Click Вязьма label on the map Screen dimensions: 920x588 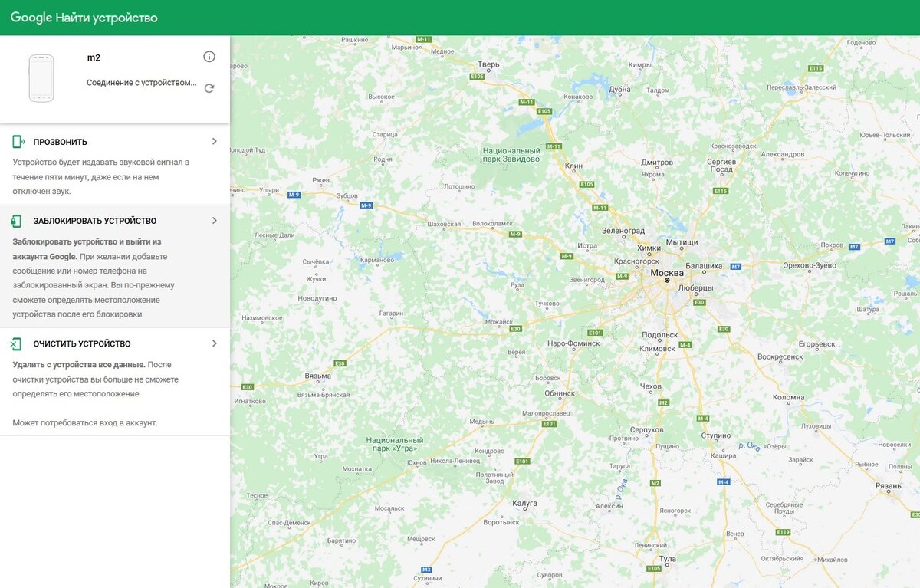tap(318, 376)
